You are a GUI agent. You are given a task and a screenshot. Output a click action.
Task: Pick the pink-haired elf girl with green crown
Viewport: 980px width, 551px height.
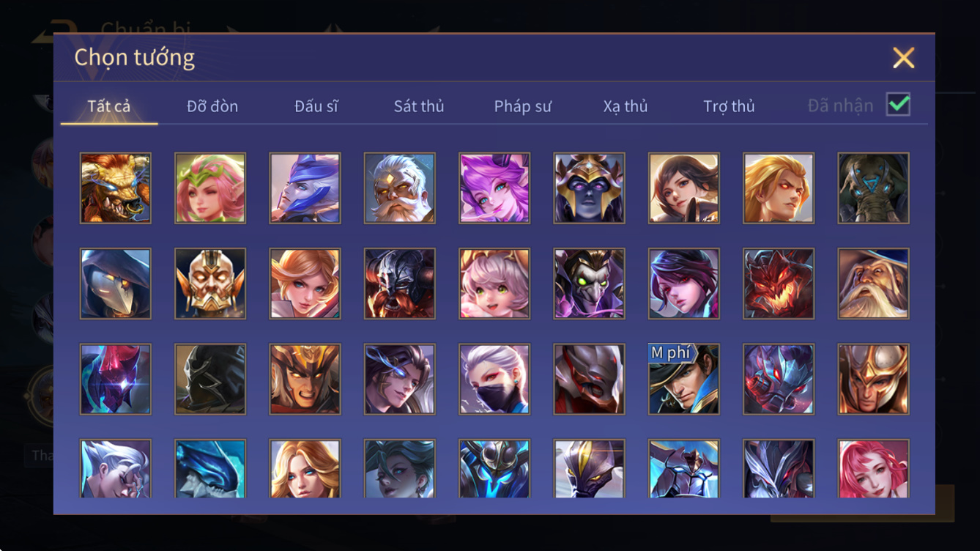tap(210, 188)
